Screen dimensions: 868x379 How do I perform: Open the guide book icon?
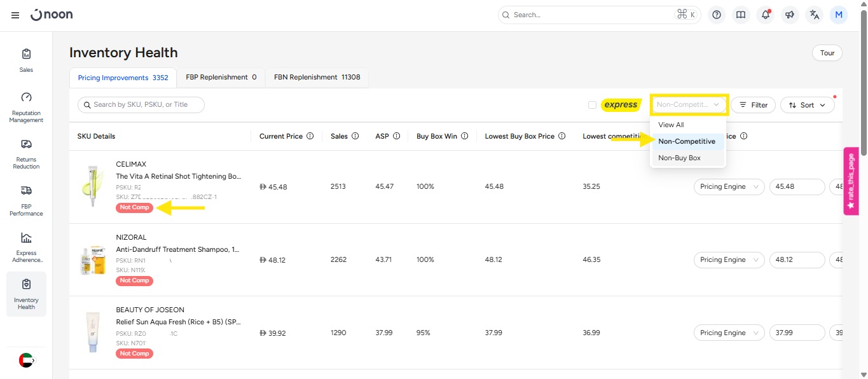tap(741, 15)
